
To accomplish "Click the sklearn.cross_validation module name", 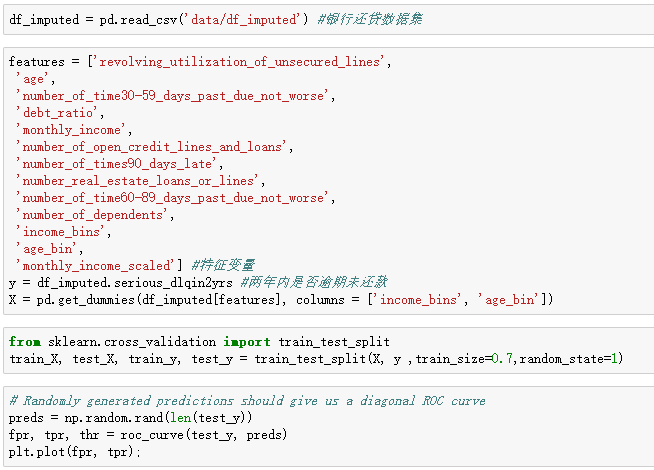I will click(x=132, y=342).
